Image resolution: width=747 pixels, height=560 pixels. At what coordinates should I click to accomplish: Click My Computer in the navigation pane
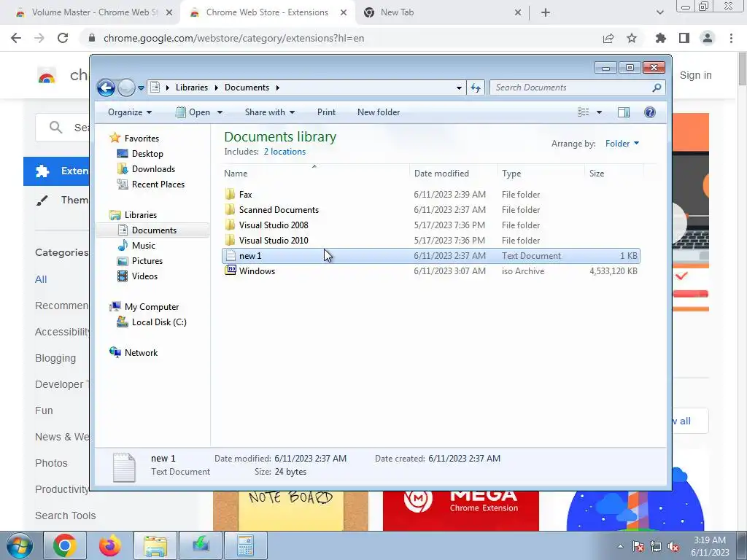pos(152,307)
